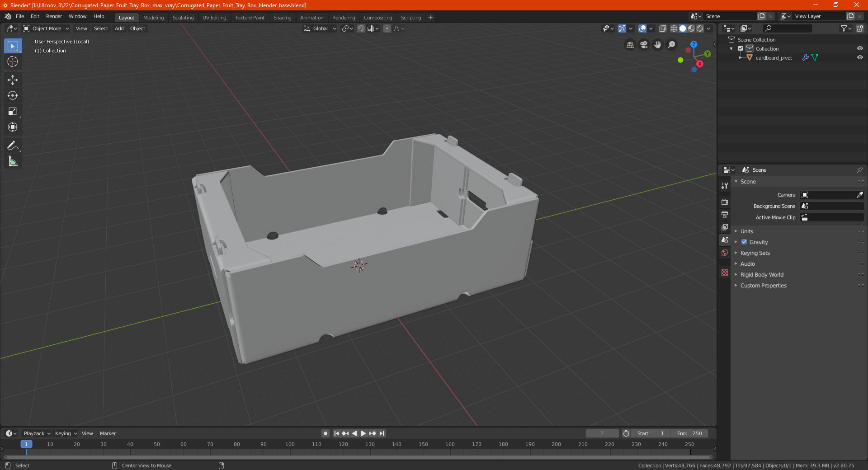Expand the Audio panel
Viewport: 868px width, 470px height.
(x=747, y=264)
